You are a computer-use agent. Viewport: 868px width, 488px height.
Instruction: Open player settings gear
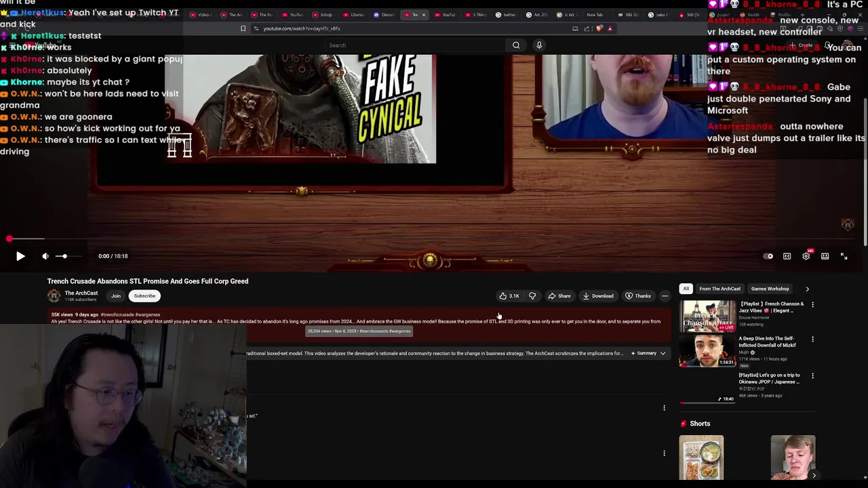806,256
